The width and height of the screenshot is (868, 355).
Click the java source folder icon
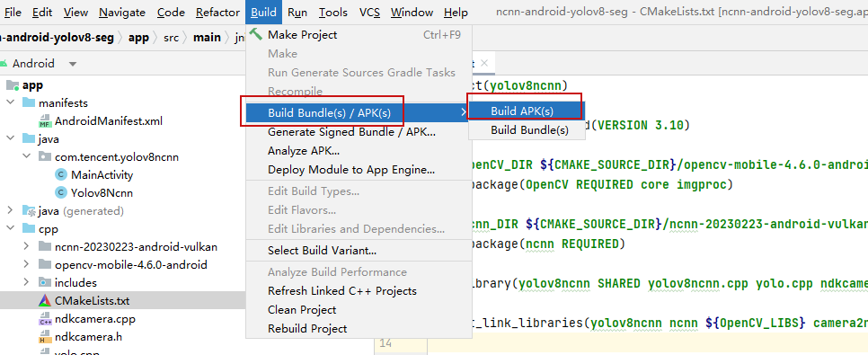pyautogui.click(x=28, y=139)
